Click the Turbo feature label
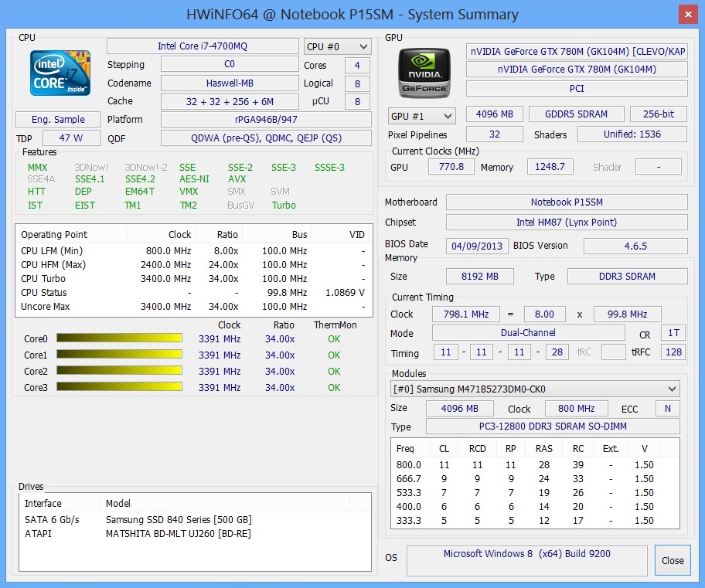This screenshot has width=705, height=588. click(284, 205)
